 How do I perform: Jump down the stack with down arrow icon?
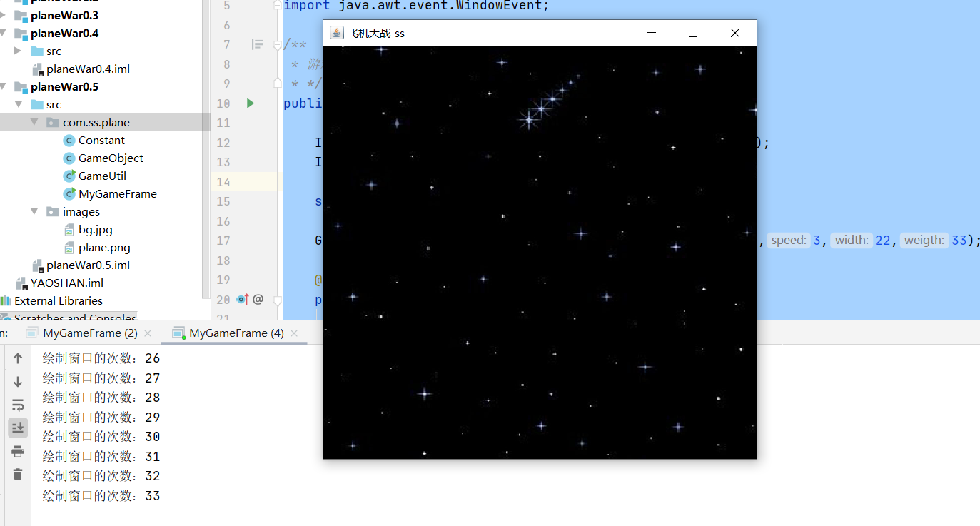click(18, 382)
